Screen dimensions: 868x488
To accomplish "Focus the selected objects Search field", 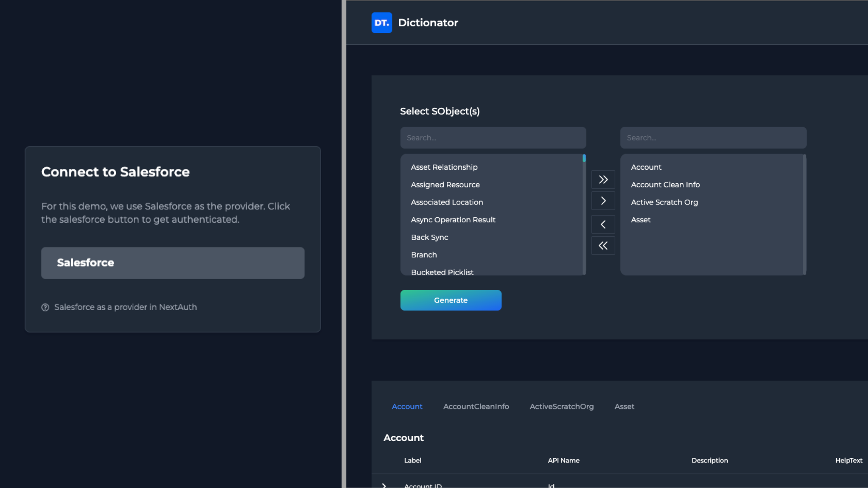I will 713,138.
